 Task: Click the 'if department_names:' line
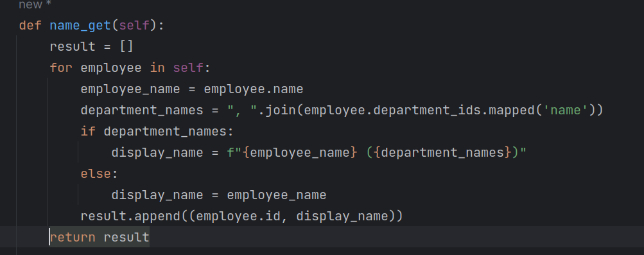click(x=157, y=132)
